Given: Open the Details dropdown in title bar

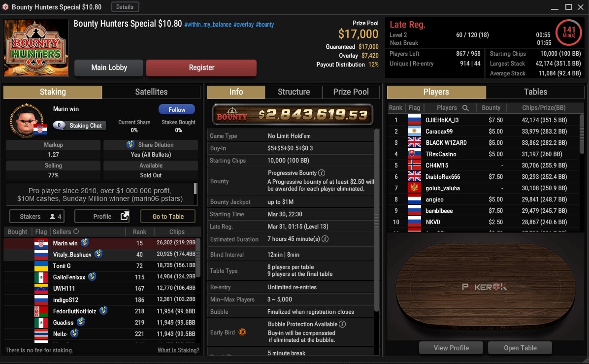Looking at the screenshot, I should pyautogui.click(x=125, y=7).
